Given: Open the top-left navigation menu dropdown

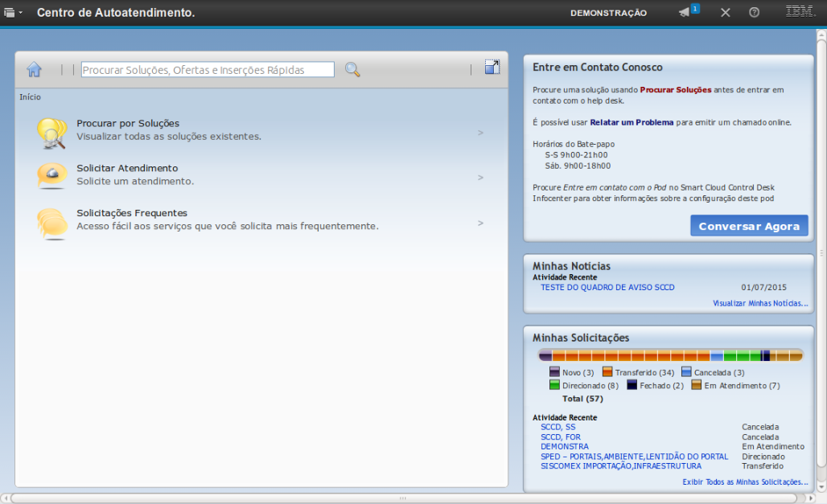Looking at the screenshot, I should 13,13.
